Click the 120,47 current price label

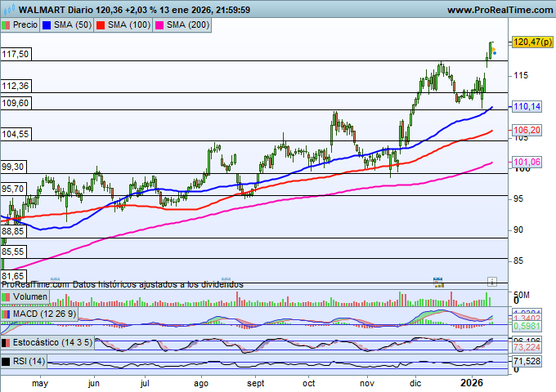[529, 42]
